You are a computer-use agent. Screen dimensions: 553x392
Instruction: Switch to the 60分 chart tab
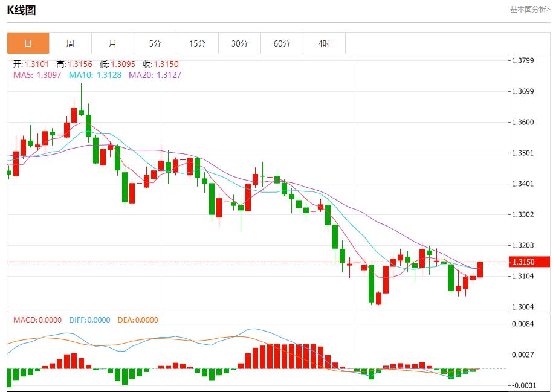pyautogui.click(x=282, y=43)
